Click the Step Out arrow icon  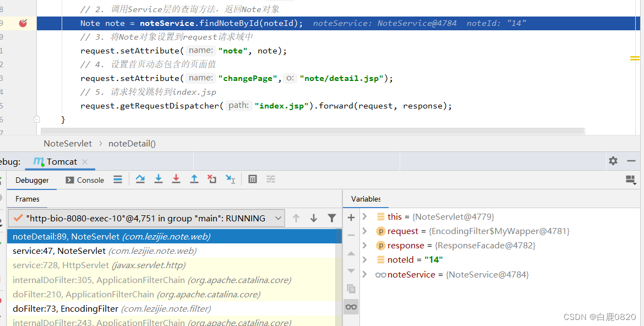(x=194, y=179)
